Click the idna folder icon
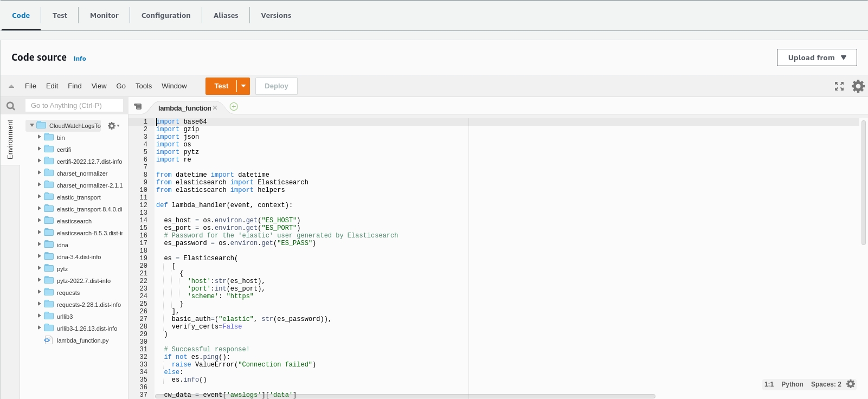 [x=49, y=244]
